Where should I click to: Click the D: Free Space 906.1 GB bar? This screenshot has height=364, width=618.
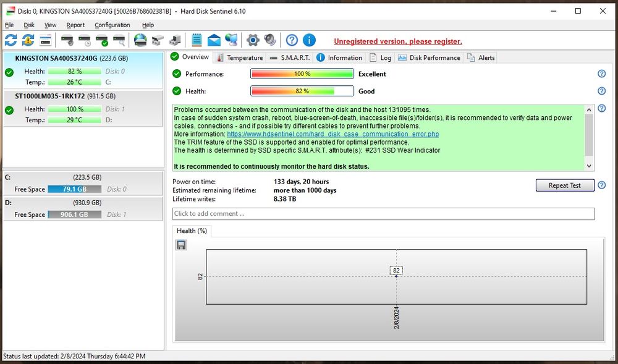point(75,214)
